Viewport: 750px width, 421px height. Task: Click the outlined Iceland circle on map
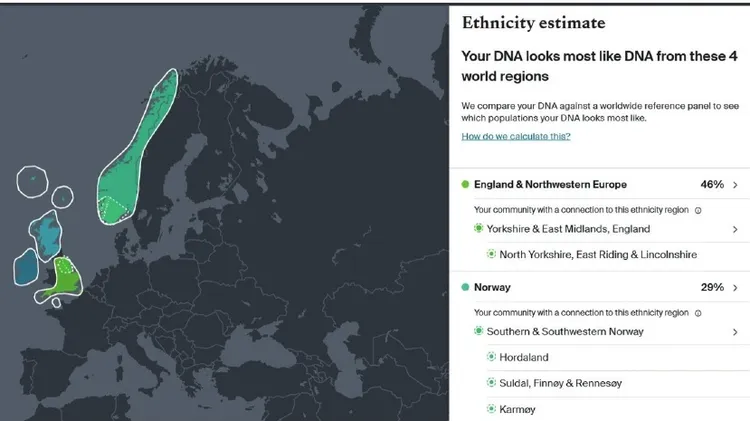point(33,181)
